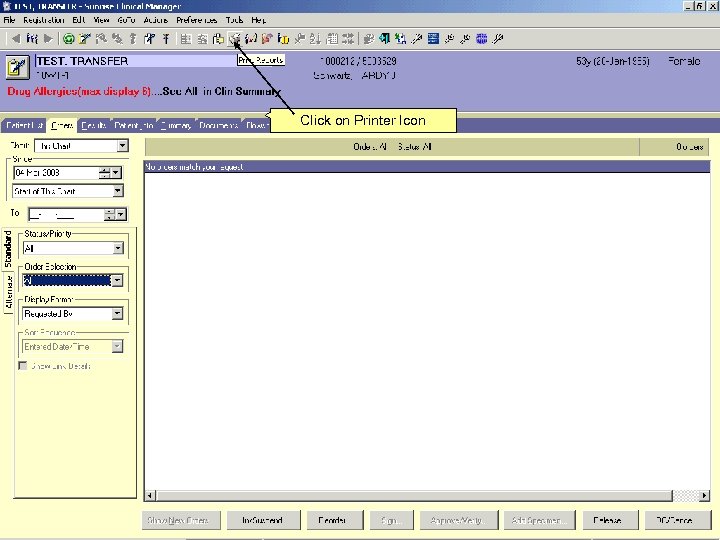Select the Alternate vertical tab
Screen dimensions: 720x540
[8, 292]
